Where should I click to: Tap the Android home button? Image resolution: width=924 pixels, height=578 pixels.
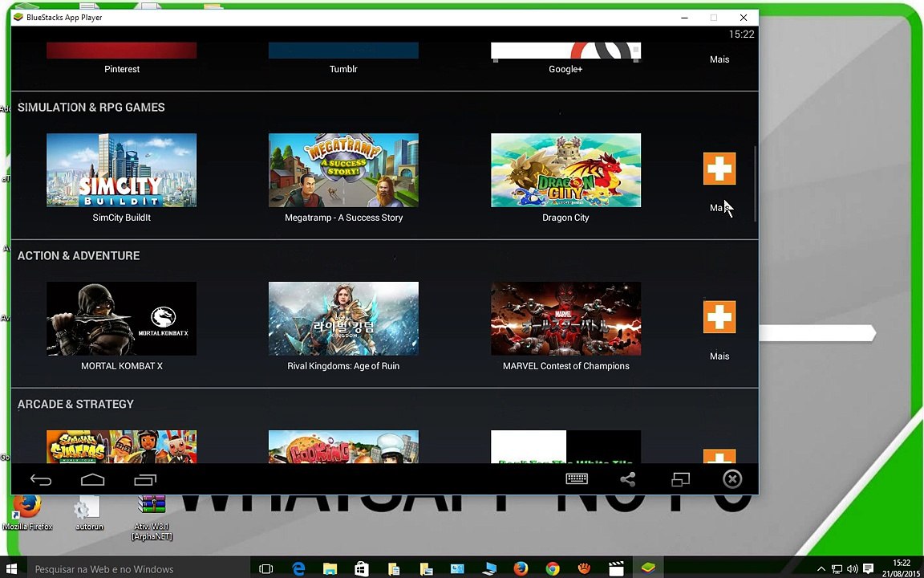[x=92, y=479]
